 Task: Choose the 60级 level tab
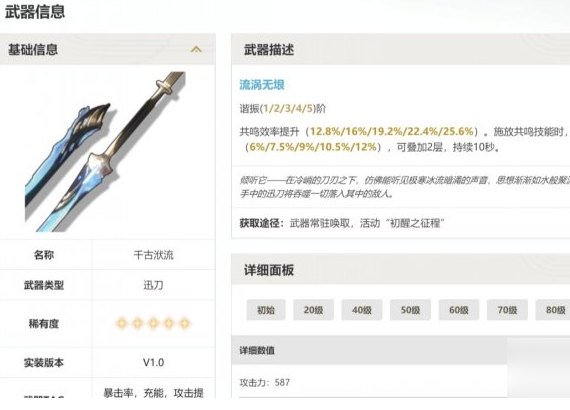point(459,310)
